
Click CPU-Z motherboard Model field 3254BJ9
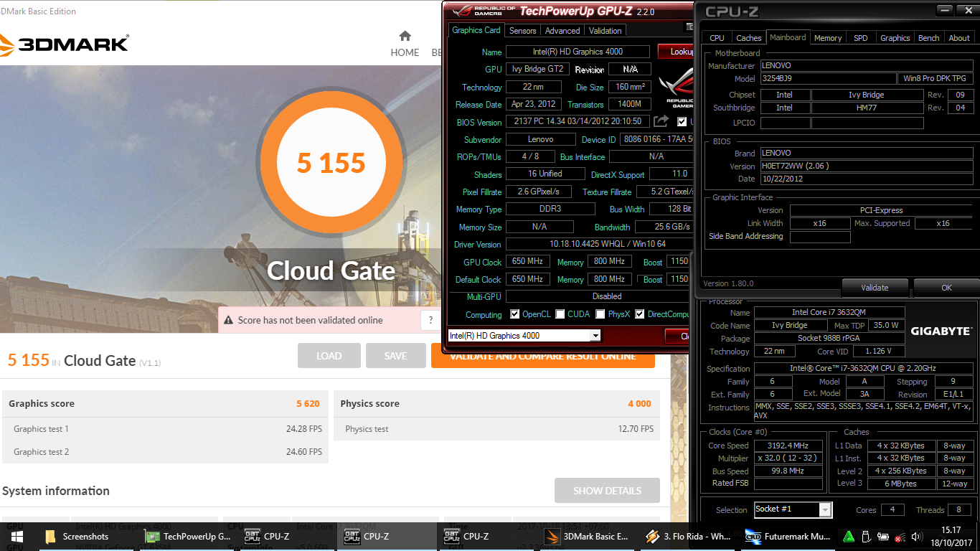pos(828,78)
